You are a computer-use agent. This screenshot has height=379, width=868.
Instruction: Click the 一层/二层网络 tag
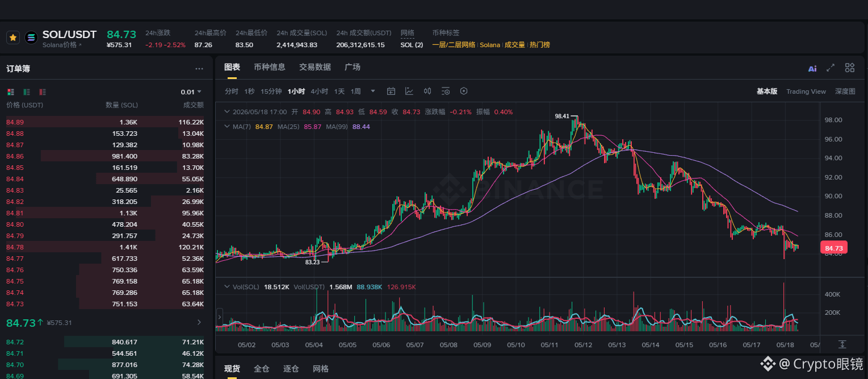tap(454, 45)
